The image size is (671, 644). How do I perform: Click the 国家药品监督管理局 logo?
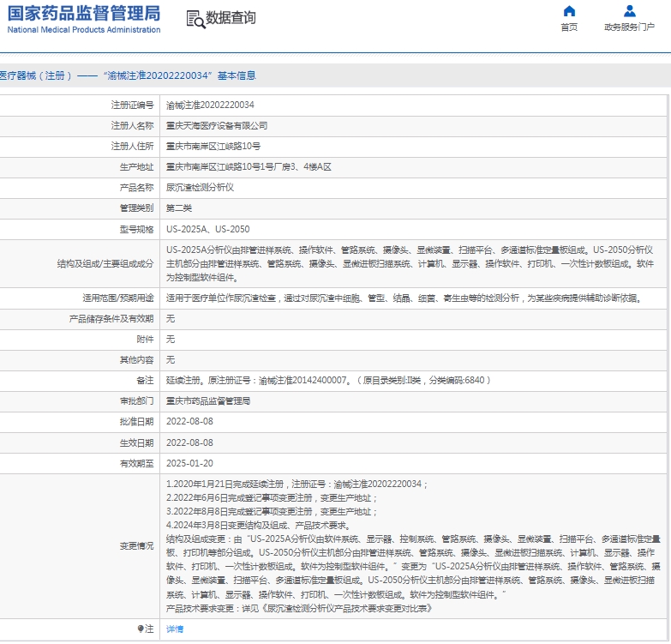[x=84, y=13]
